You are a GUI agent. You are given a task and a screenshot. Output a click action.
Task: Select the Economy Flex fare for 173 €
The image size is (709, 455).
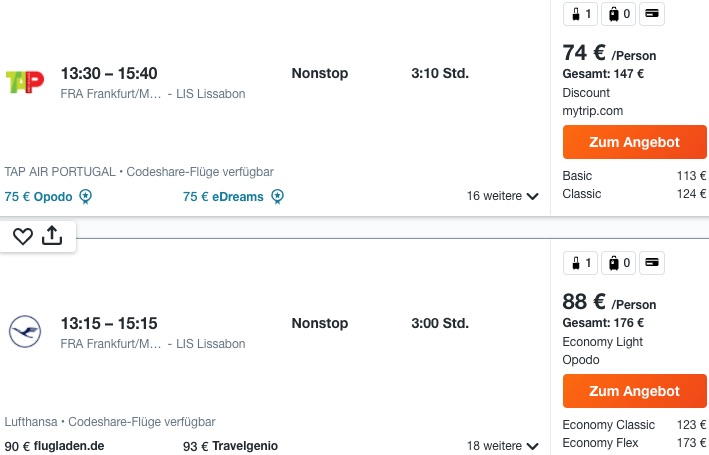634,442
